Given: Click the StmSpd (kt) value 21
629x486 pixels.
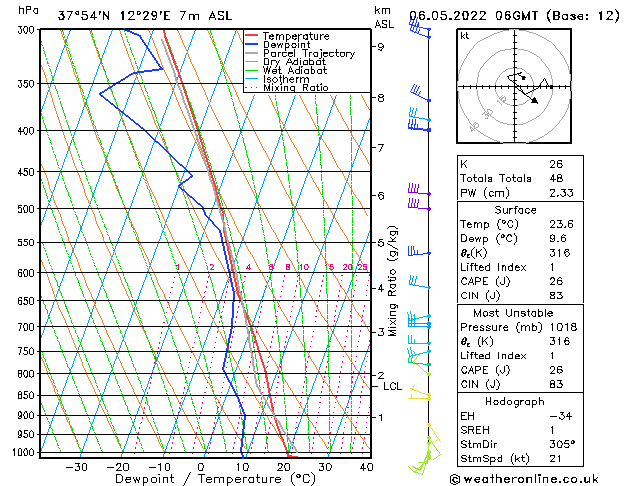Looking at the screenshot, I should click(555, 459).
